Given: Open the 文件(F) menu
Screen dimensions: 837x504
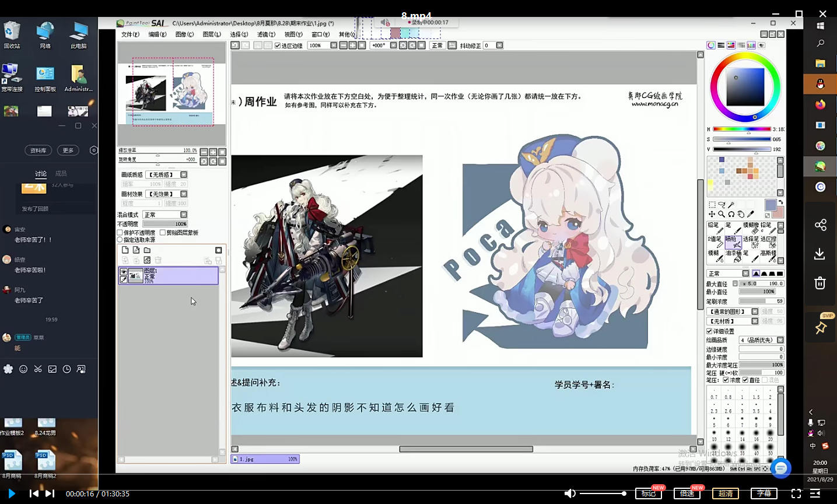Looking at the screenshot, I should coord(130,34).
